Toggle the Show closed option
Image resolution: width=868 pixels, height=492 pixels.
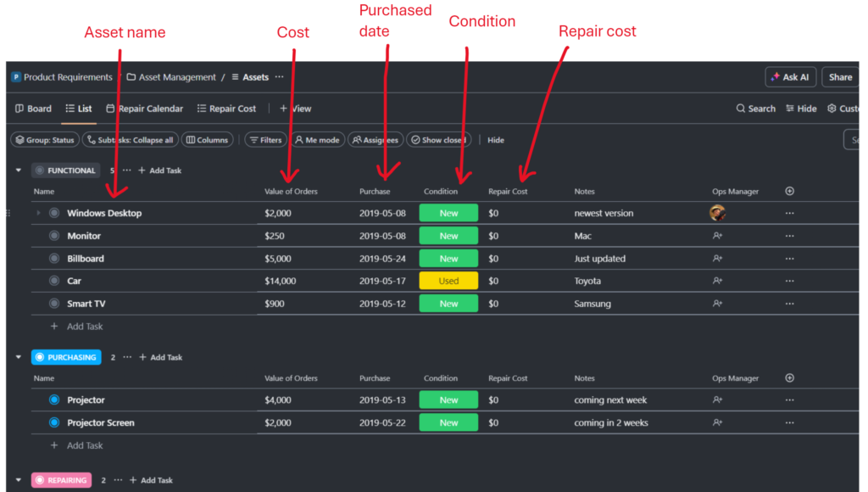tap(438, 140)
